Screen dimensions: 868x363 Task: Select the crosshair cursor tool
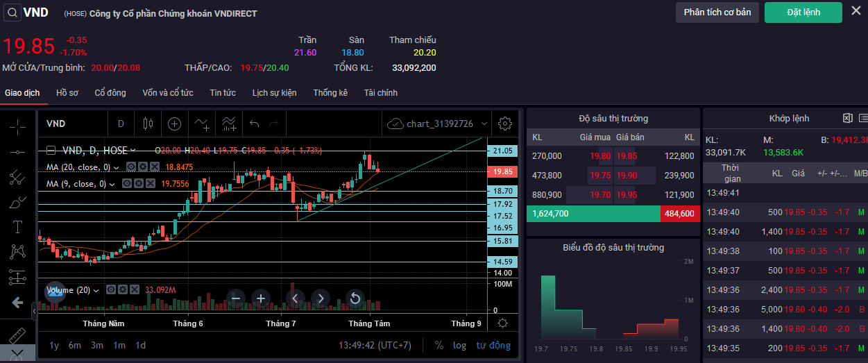click(17, 126)
